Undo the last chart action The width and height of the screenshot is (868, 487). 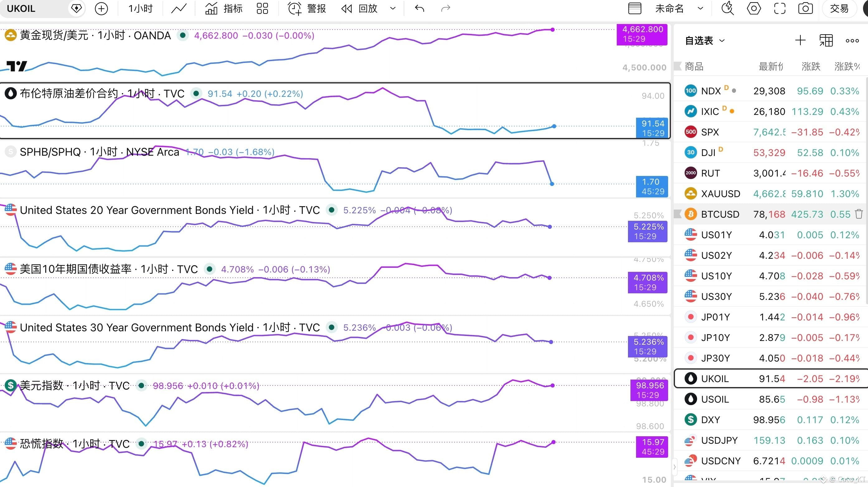click(419, 9)
